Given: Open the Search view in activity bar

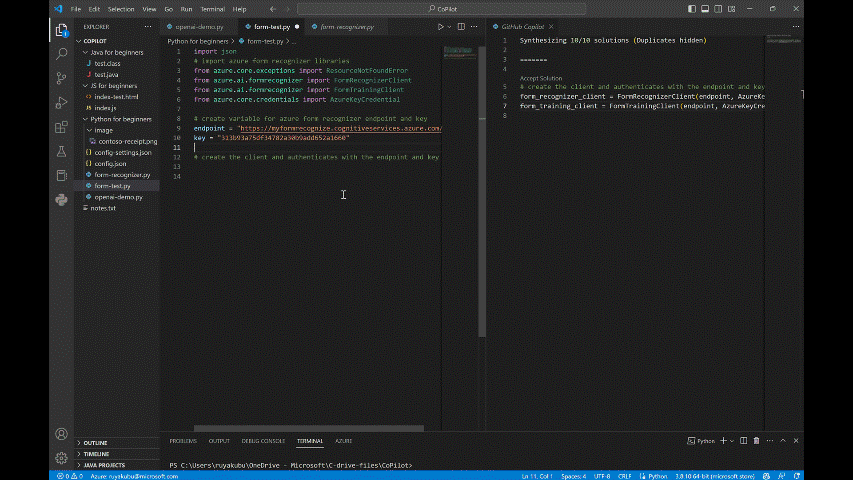Looking at the screenshot, I should 61,53.
